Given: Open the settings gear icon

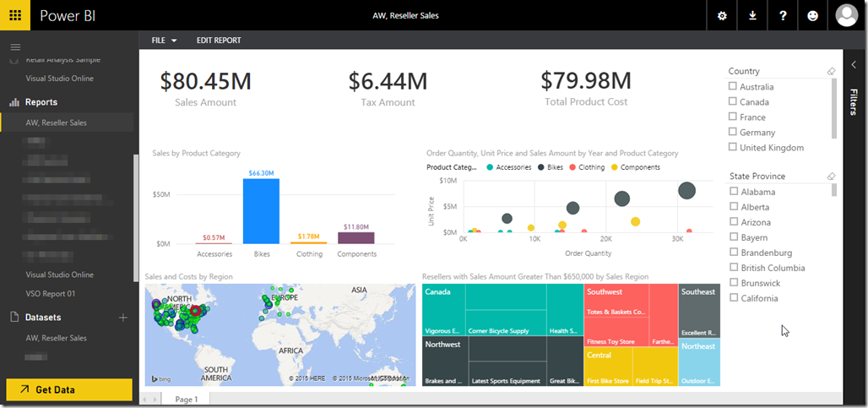Looking at the screenshot, I should click(722, 15).
